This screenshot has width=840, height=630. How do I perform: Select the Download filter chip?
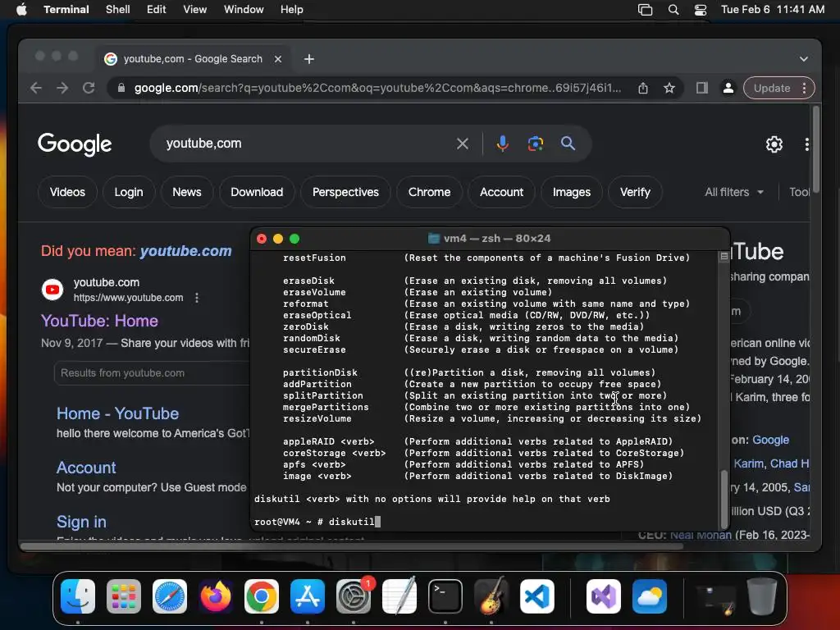tap(257, 192)
